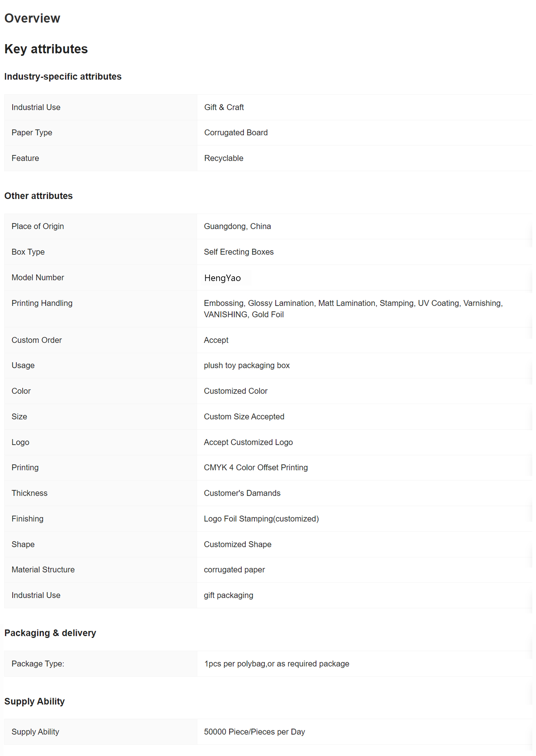Click the Packaging & delivery heading
The image size is (536, 756).
[x=50, y=633]
